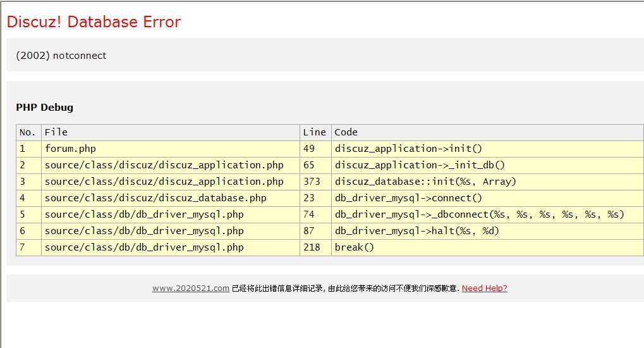644x348 pixels.
Task: Click the No. column header
Action: point(28,132)
